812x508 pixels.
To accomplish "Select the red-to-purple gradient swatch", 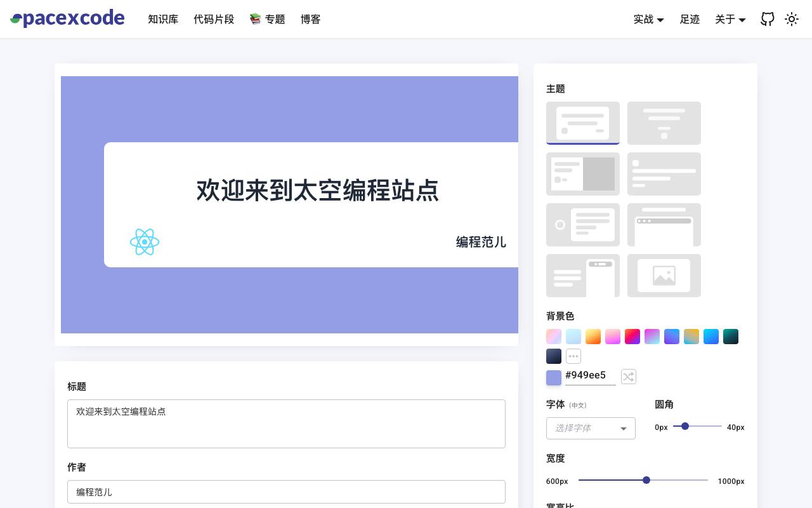I will 632,337.
